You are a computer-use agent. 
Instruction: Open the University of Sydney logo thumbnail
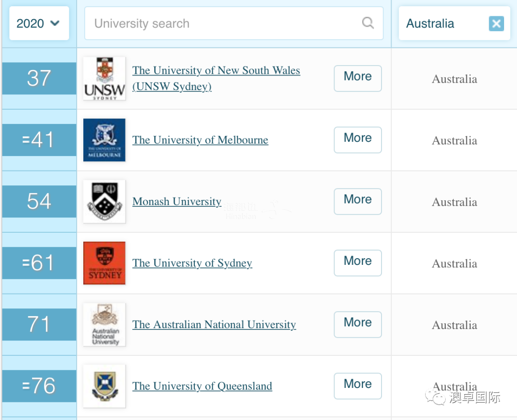104,263
